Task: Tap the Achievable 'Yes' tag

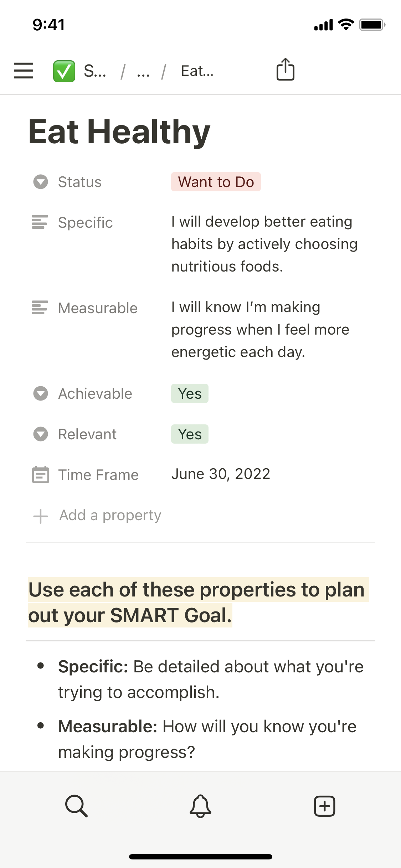Action: tap(190, 393)
